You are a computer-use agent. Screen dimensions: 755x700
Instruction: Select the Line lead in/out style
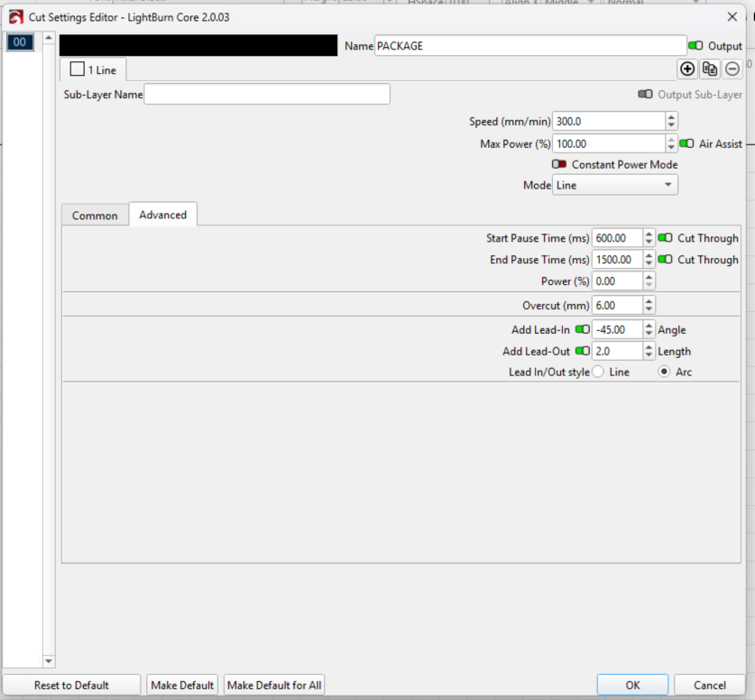[598, 373]
